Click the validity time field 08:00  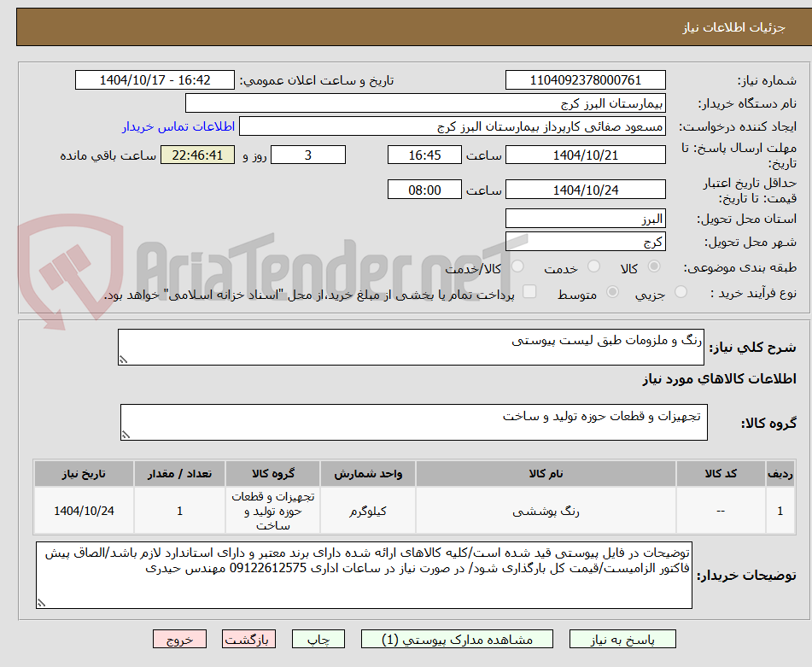tap(424, 190)
